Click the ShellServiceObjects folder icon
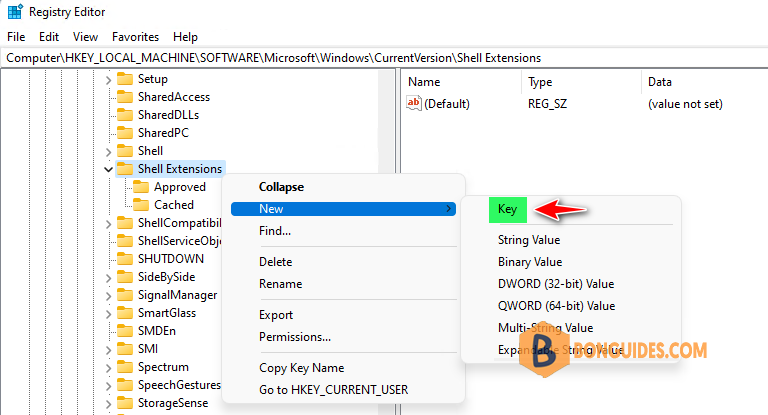The image size is (768, 415). pos(125,241)
